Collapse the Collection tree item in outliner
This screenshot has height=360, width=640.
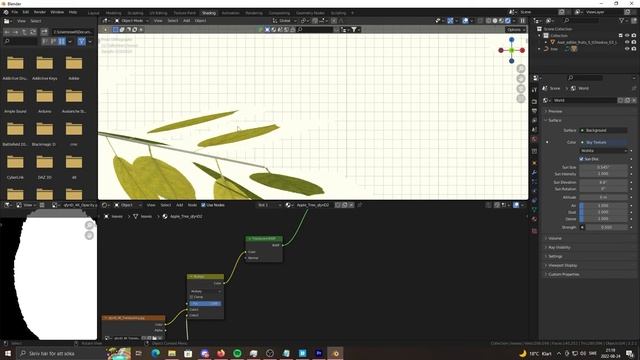click(540, 36)
